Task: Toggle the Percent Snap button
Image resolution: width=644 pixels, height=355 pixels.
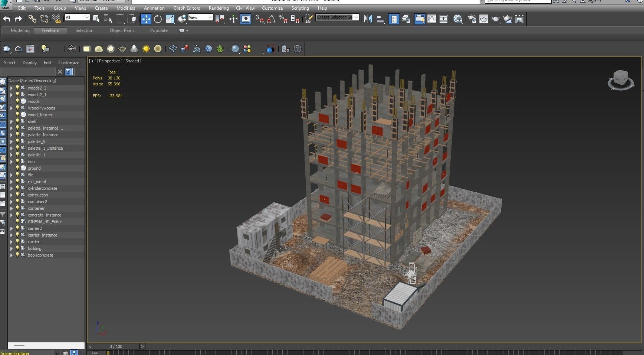Action: pos(283,19)
